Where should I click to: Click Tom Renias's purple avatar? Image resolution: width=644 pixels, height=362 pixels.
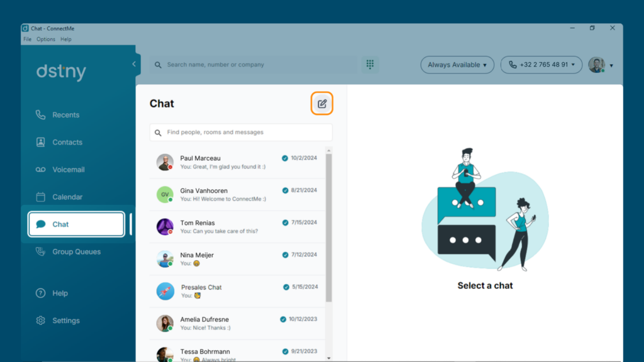165,226
